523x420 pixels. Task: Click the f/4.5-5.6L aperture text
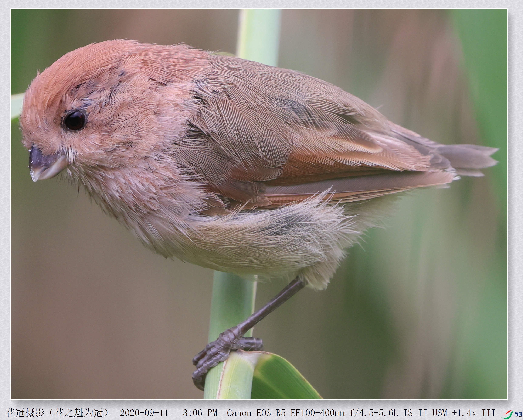pyautogui.click(x=374, y=413)
